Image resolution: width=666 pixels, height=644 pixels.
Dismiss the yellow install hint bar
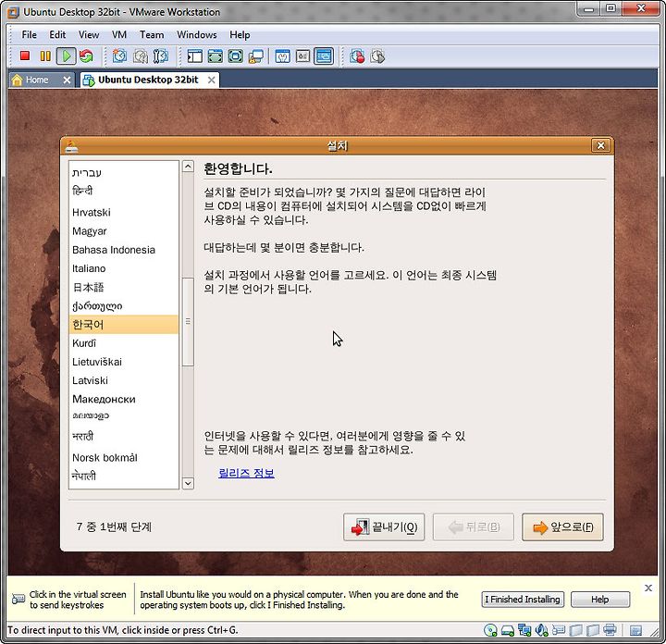(648, 588)
